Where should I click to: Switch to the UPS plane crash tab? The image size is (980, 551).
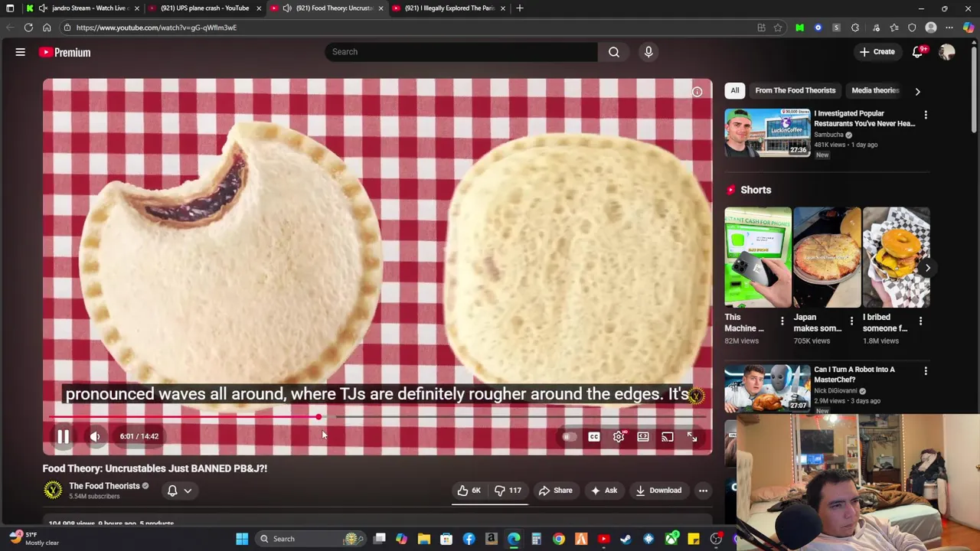point(204,8)
